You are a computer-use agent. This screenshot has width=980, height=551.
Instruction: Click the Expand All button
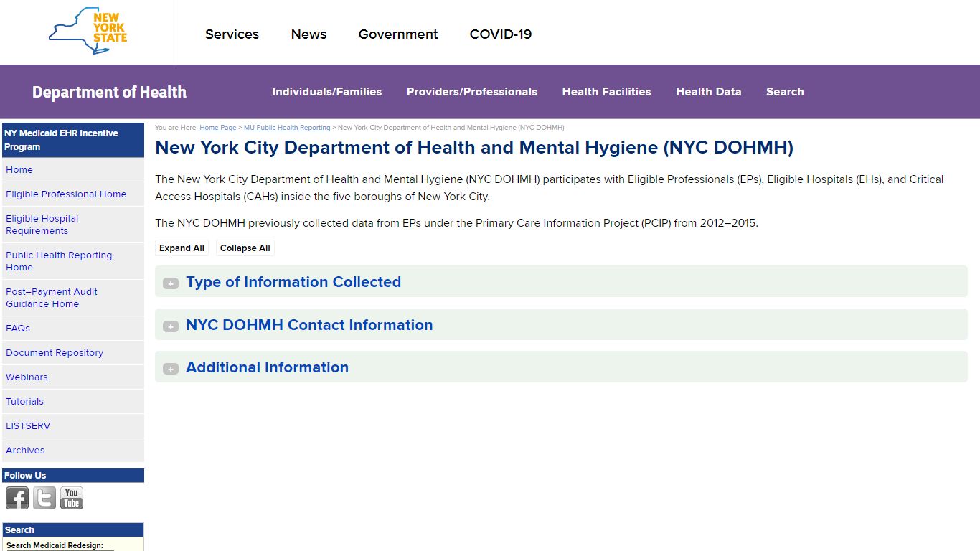(x=182, y=248)
